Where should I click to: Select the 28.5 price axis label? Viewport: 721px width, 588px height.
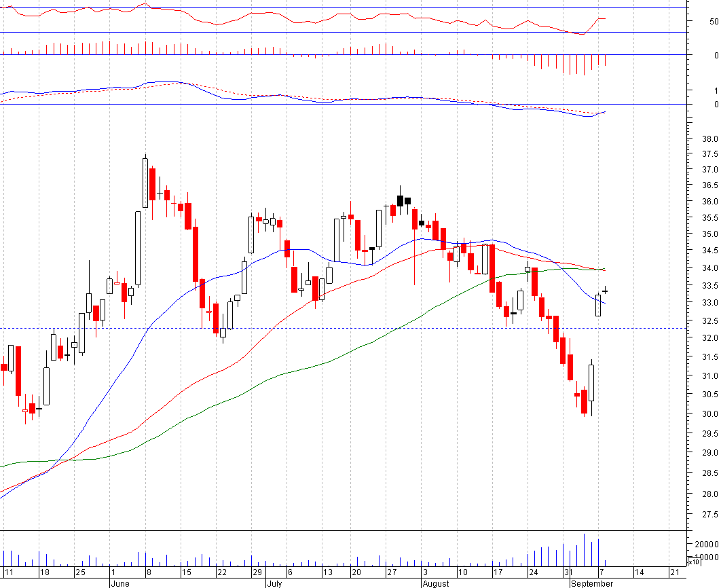[x=710, y=473]
